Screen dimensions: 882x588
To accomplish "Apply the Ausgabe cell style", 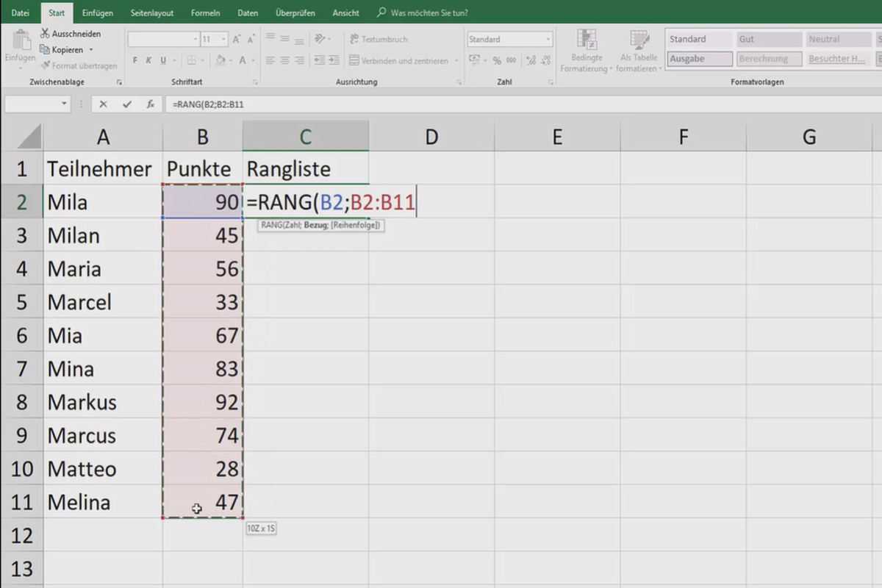I will point(698,59).
